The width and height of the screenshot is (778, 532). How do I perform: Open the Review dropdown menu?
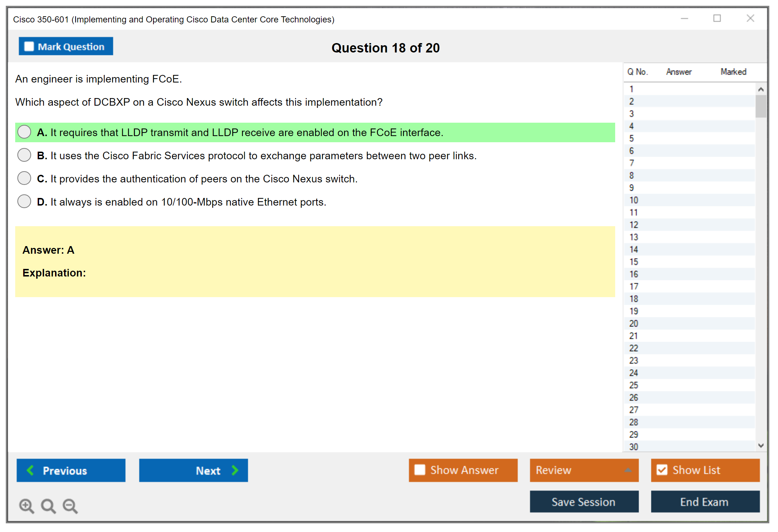(628, 470)
